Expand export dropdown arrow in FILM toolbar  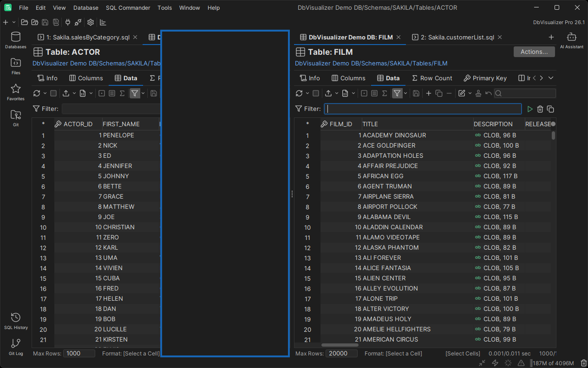337,93
